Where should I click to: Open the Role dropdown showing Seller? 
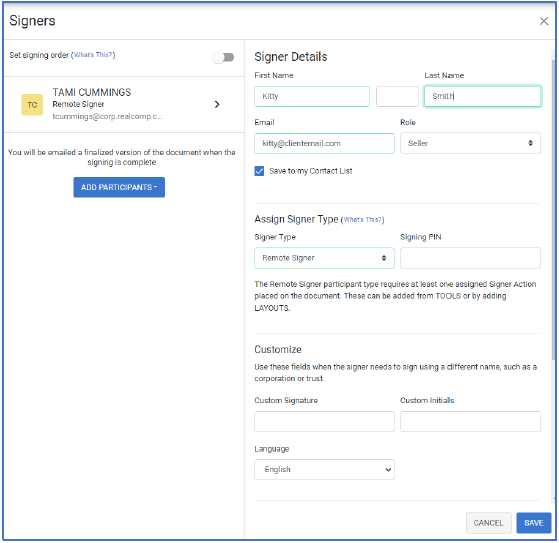point(470,143)
